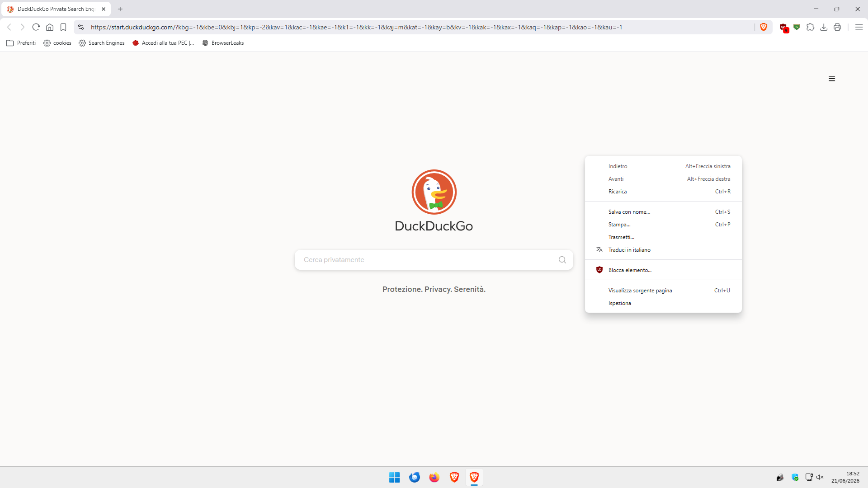Close the DuckDuckGo tab
Screen dimensions: 868x488
point(104,9)
